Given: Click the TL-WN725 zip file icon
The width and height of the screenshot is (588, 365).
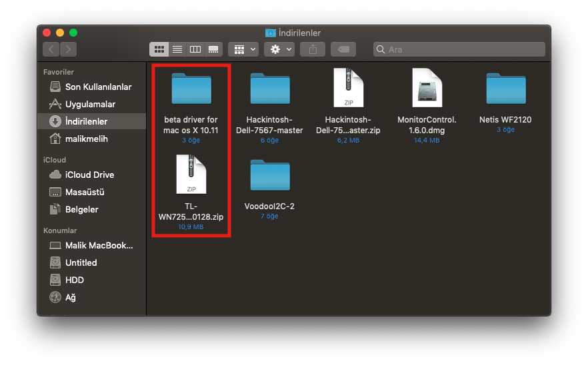Looking at the screenshot, I should [191, 175].
